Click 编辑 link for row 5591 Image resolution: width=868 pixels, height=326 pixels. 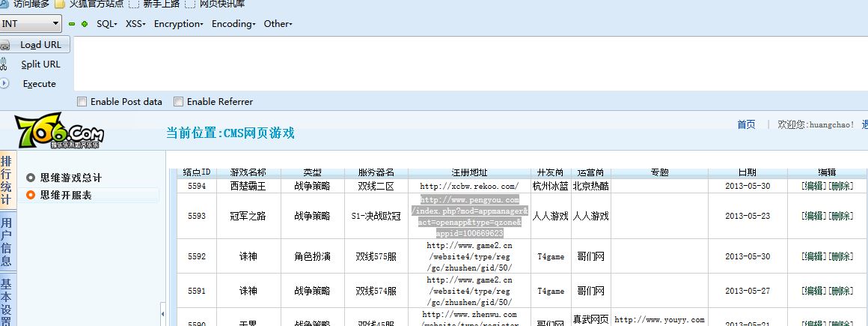pyautogui.click(x=814, y=291)
